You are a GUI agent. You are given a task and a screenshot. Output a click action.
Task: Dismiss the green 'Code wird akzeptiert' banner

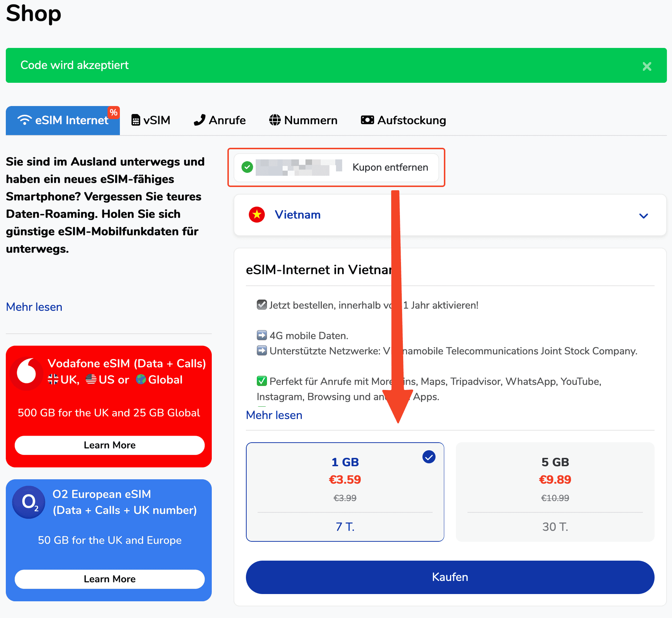tap(647, 66)
